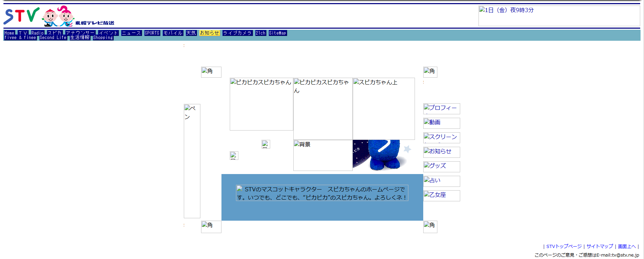Click the 背景 image placeholder
Image resolution: width=644 pixels, height=259 pixels.
pos(323,155)
